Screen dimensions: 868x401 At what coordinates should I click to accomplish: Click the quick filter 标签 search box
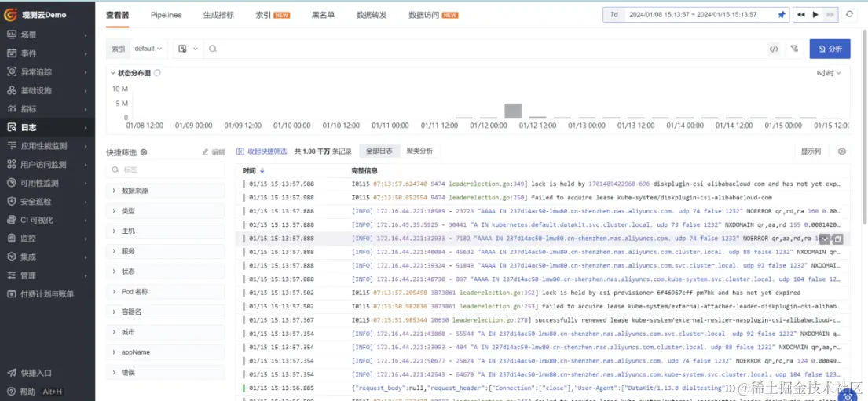[166, 170]
